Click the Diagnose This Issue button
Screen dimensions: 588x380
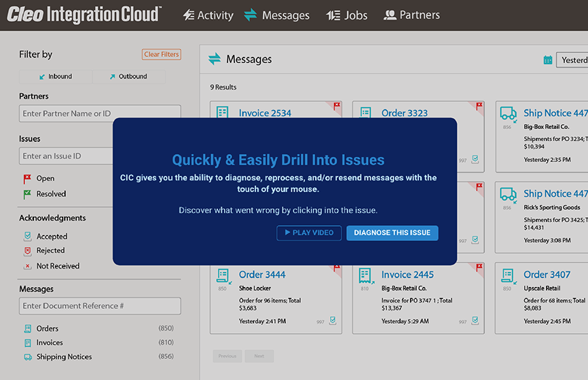coord(392,233)
